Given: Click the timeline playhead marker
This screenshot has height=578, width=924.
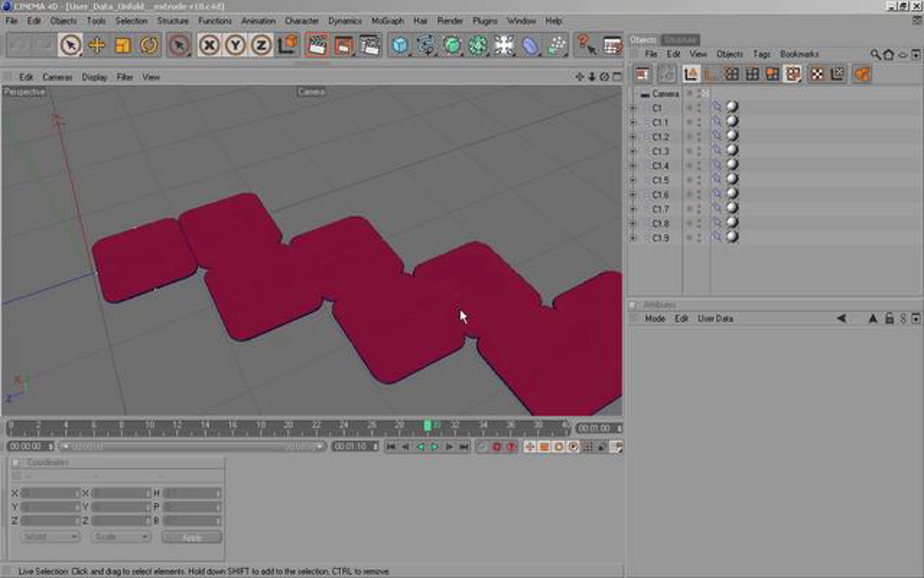Looking at the screenshot, I should click(x=427, y=425).
